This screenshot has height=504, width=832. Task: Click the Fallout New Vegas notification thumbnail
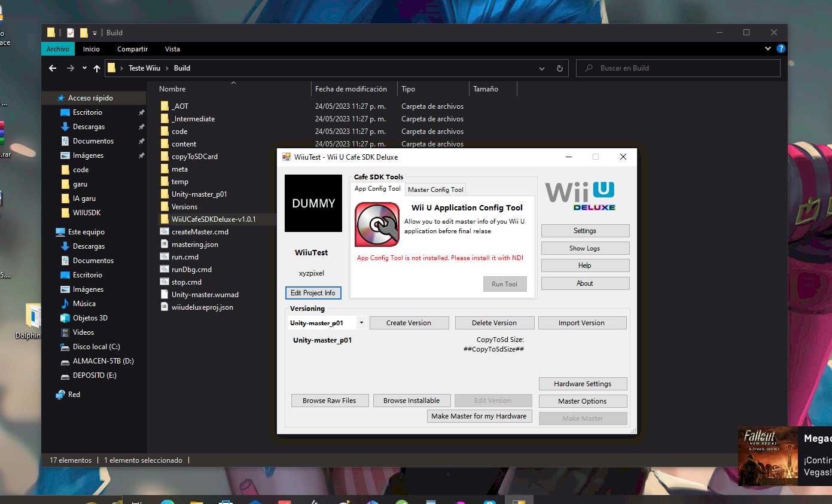point(768,456)
